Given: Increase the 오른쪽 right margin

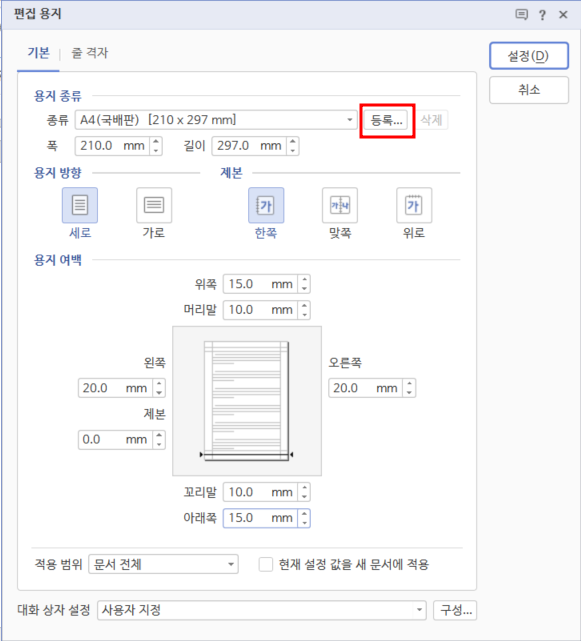Looking at the screenshot, I should 409,383.
